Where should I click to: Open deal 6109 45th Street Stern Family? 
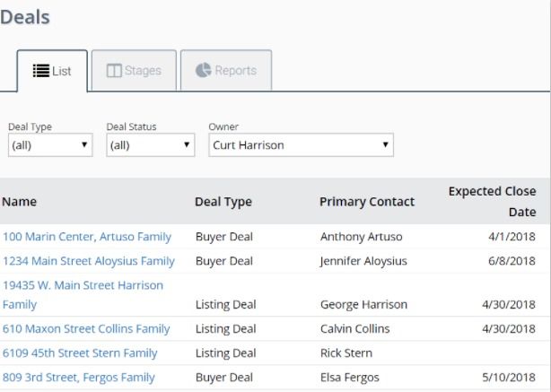click(80, 353)
